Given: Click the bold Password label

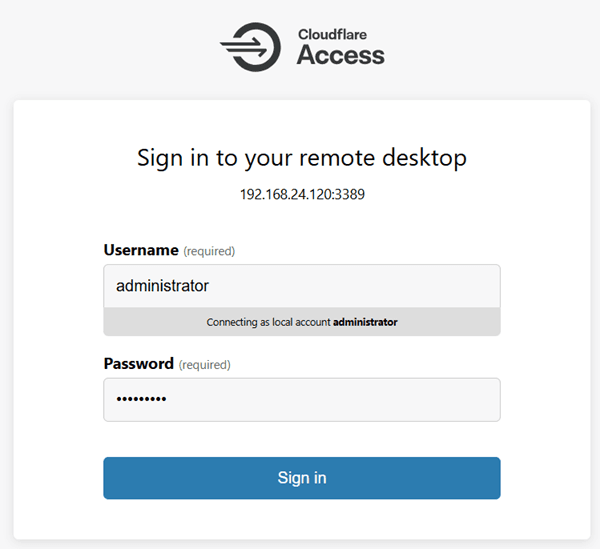Looking at the screenshot, I should pos(139,363).
